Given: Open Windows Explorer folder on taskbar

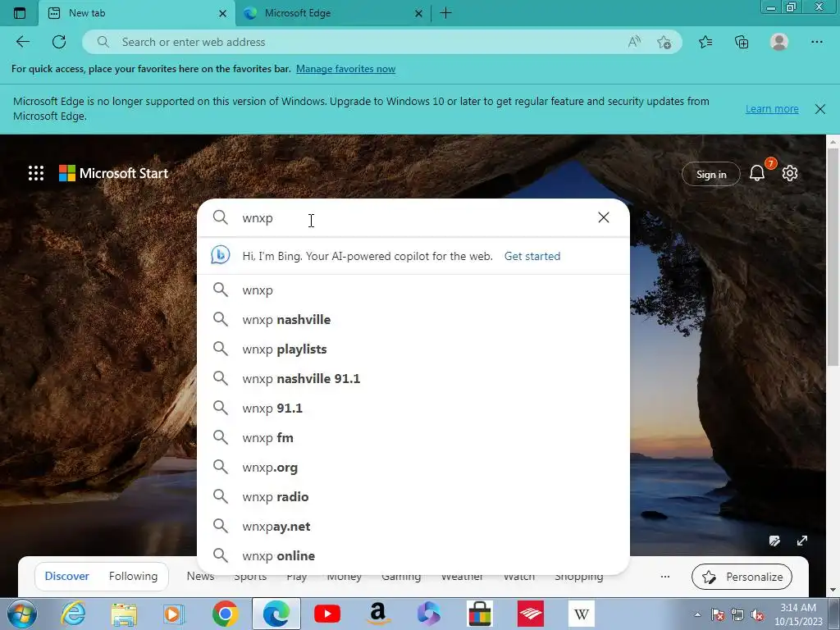Looking at the screenshot, I should (x=124, y=614).
